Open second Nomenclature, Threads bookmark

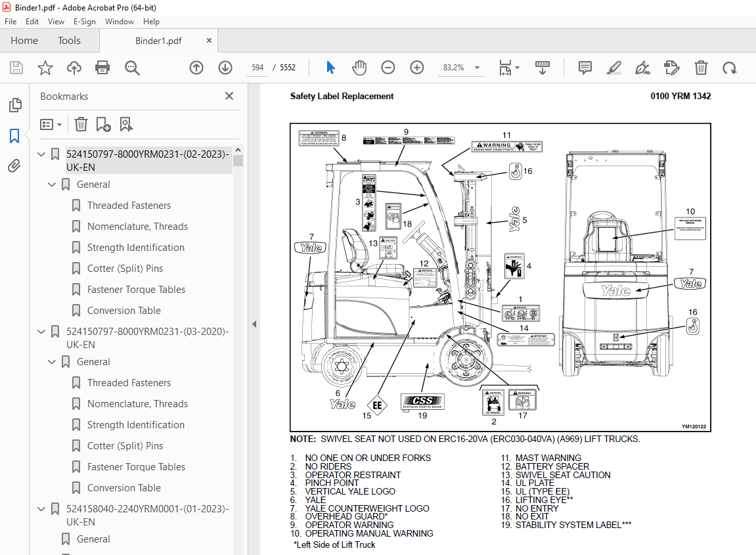click(137, 404)
